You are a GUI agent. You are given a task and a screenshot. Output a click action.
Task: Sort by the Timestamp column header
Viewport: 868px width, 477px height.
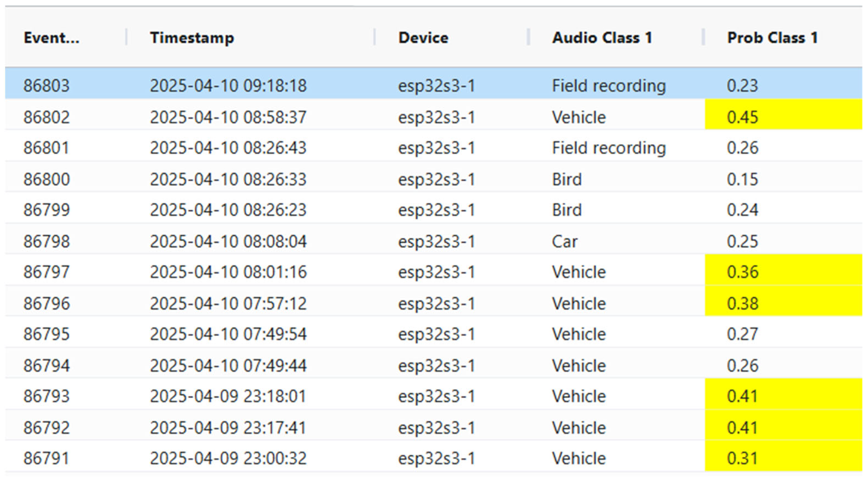[192, 37]
